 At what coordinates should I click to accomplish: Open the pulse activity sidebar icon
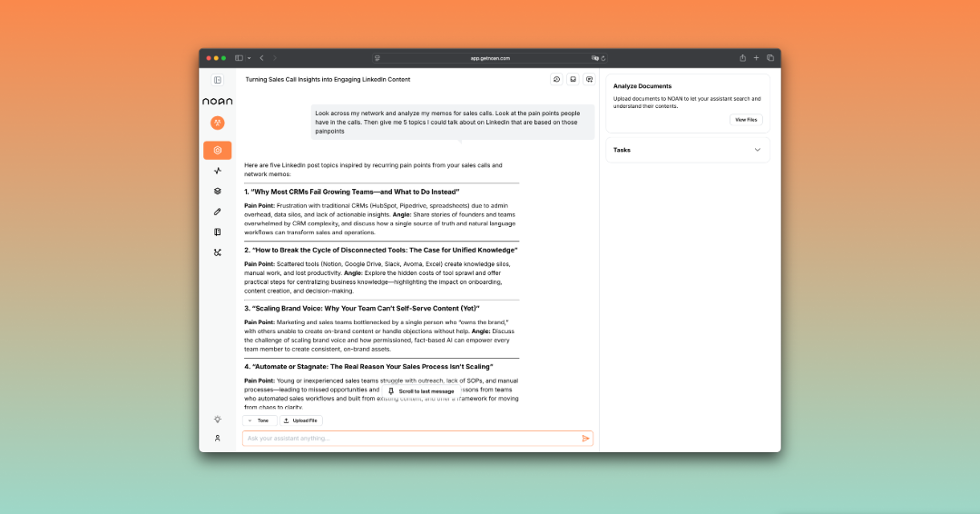coord(217,171)
